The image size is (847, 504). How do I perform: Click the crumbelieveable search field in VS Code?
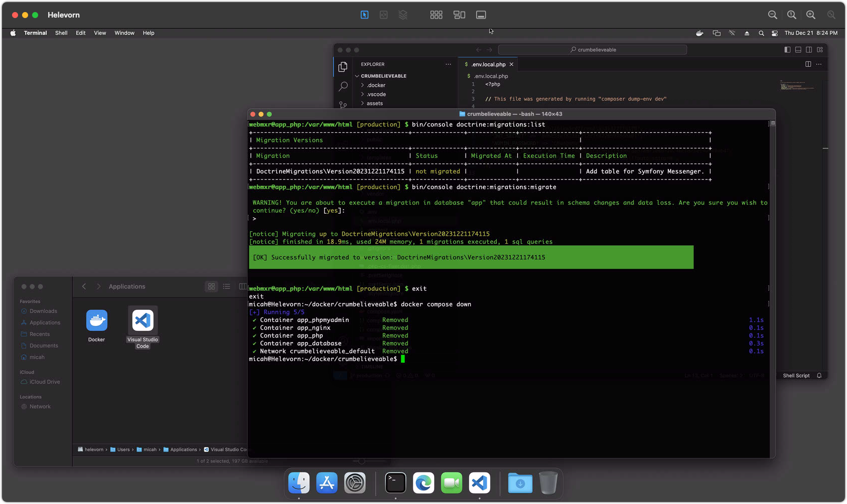click(592, 50)
